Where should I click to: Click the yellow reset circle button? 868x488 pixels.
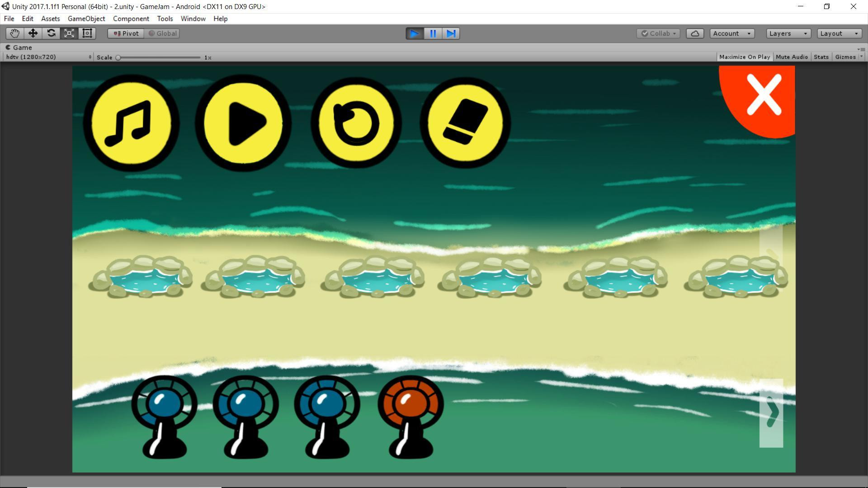(356, 123)
